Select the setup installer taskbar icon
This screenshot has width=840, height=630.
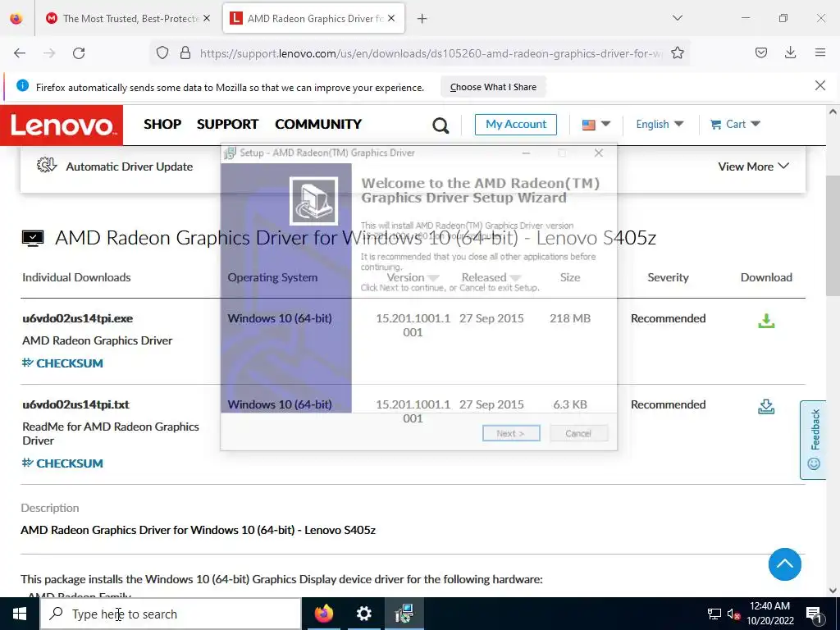[404, 614]
